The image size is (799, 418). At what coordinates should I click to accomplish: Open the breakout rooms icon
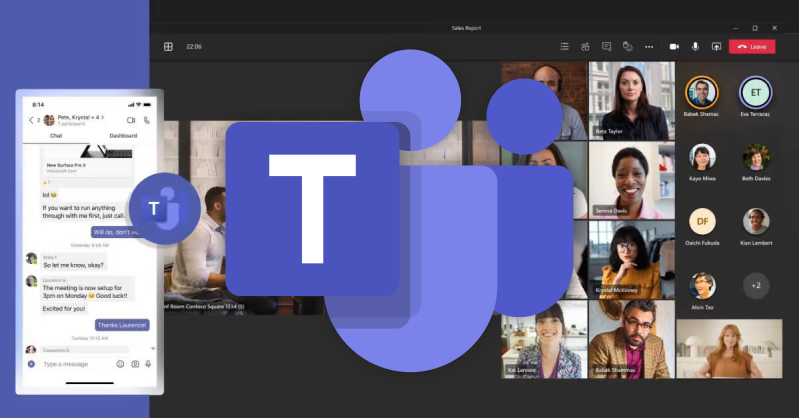click(585, 46)
